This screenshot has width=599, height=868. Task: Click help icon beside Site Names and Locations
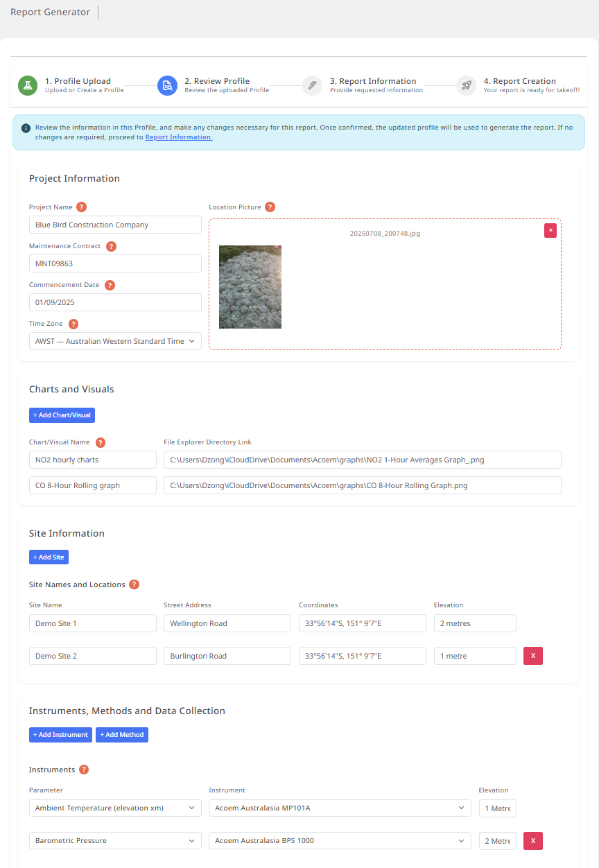tap(134, 584)
